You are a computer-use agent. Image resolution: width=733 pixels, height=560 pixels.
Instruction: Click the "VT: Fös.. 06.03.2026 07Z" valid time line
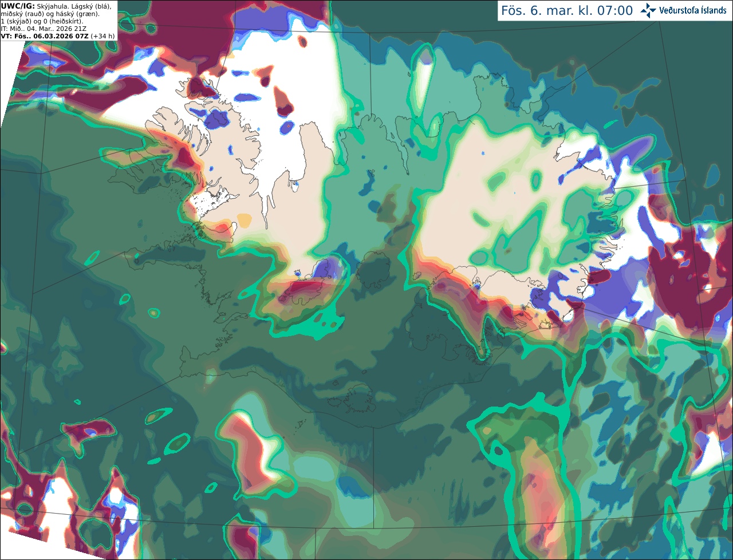[x=44, y=36]
